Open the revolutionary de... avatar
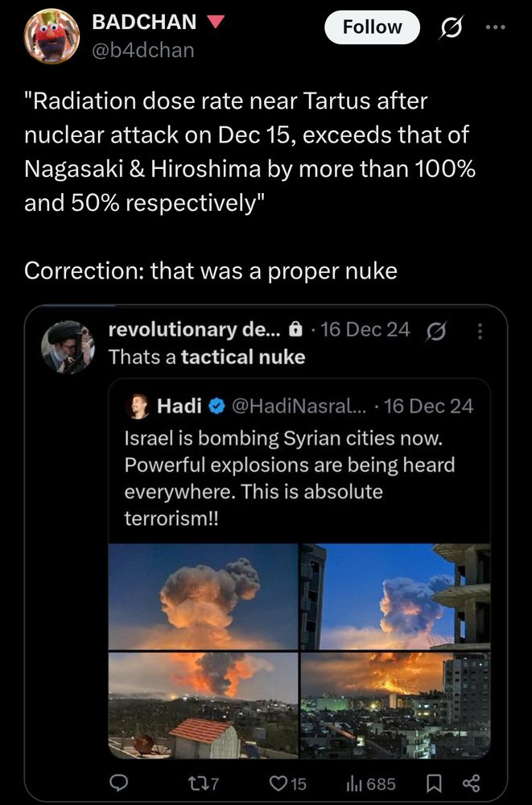Viewport: 532px width, 805px height. [x=68, y=348]
